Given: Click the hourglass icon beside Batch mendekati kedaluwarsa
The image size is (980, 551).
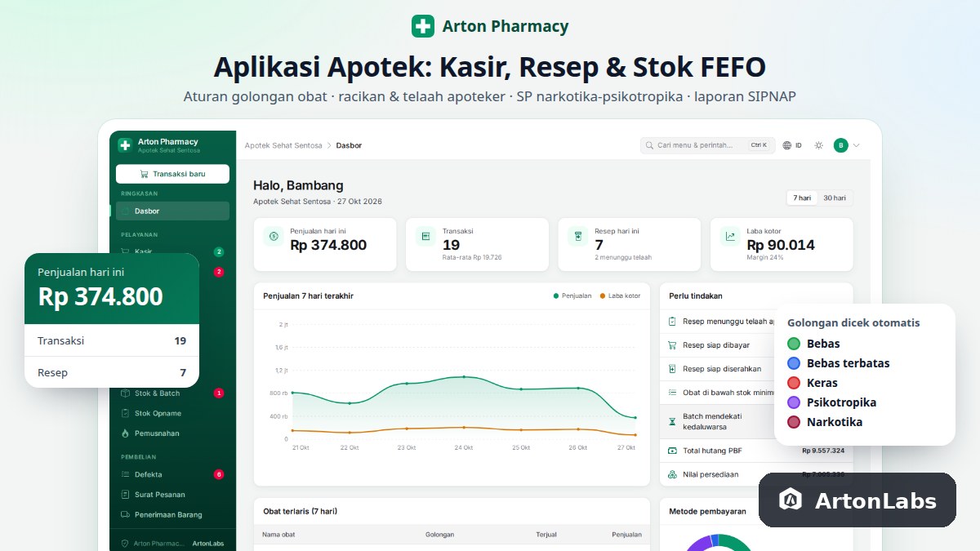Looking at the screenshot, I should (672, 421).
